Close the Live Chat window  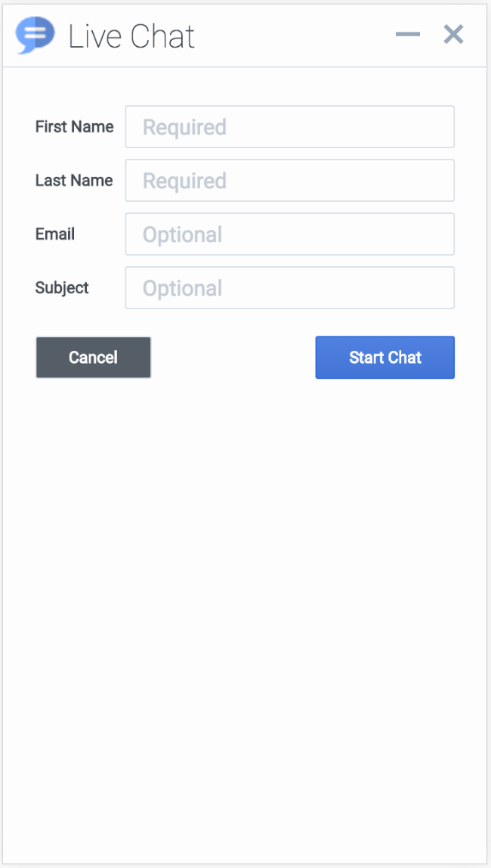coord(453,34)
